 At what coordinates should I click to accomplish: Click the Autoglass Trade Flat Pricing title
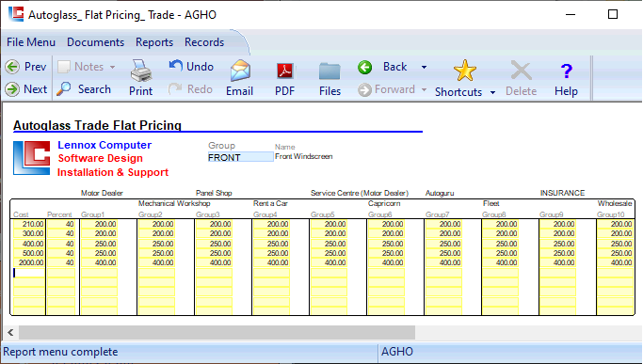coord(97,125)
